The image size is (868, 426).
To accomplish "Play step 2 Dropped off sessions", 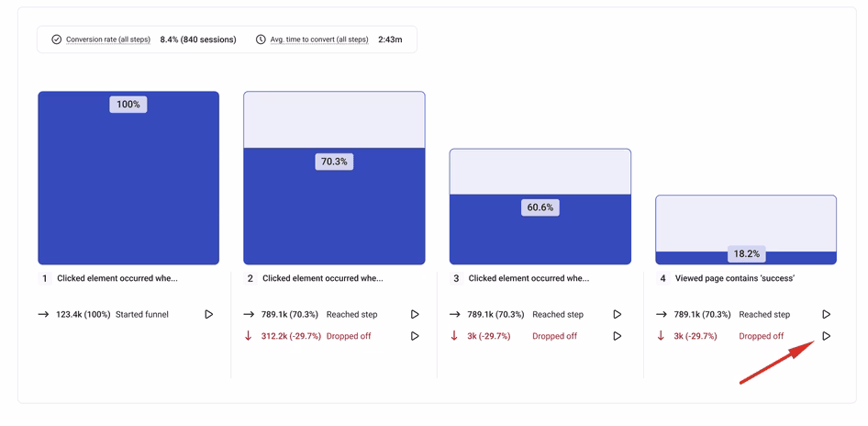I will click(415, 336).
